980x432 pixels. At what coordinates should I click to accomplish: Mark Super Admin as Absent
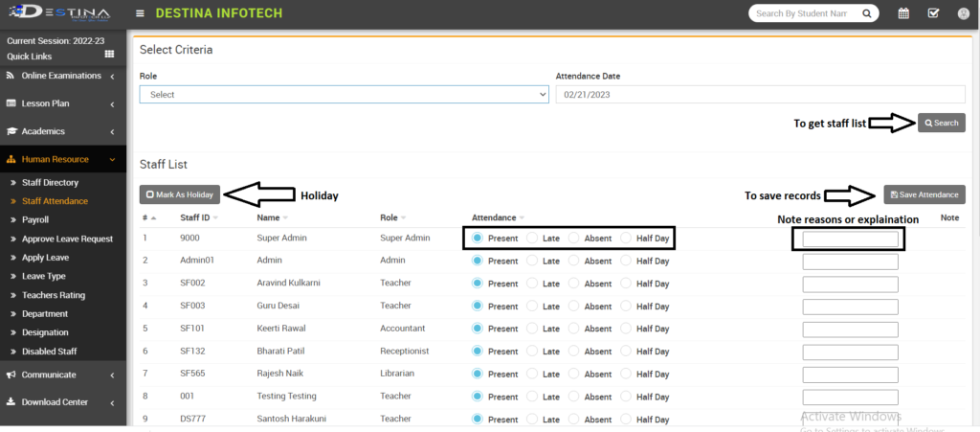(x=574, y=238)
